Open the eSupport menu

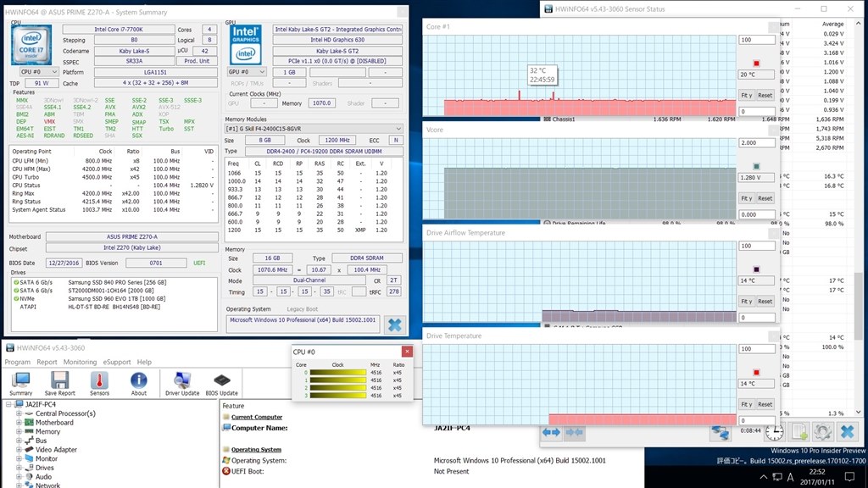pyautogui.click(x=117, y=362)
